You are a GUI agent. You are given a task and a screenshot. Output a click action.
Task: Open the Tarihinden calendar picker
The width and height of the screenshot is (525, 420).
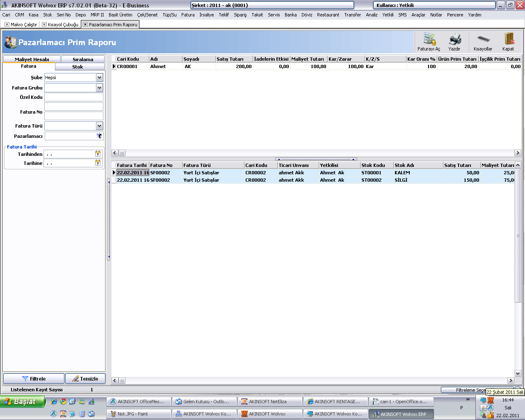98,154
